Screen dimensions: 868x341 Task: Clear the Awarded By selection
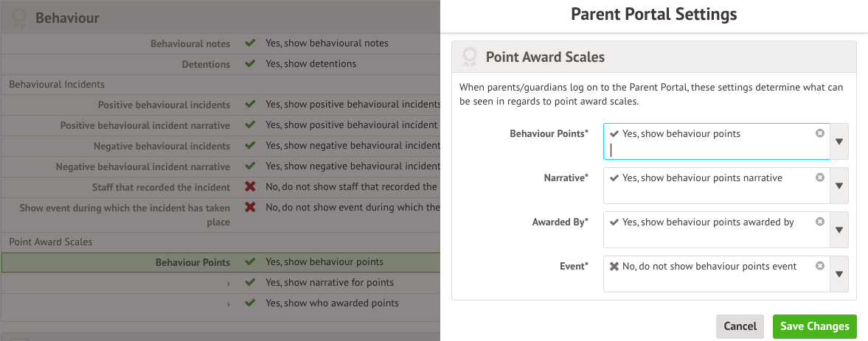820,222
